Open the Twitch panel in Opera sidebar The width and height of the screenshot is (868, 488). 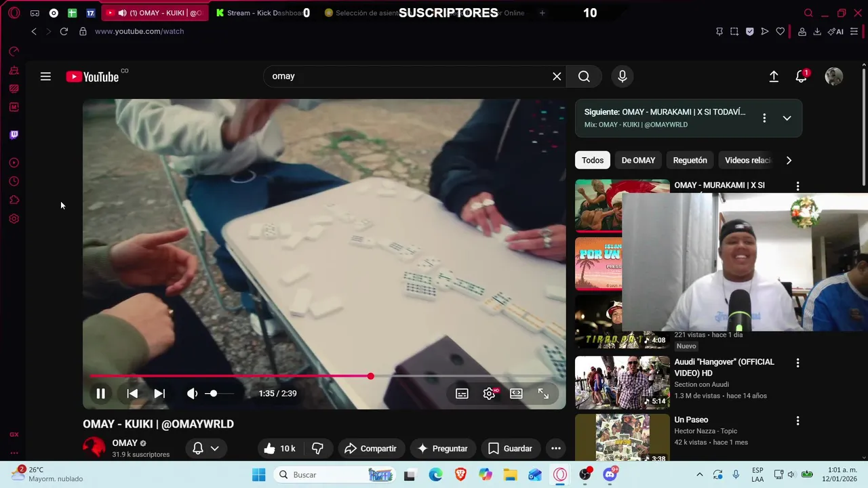pos(14,135)
